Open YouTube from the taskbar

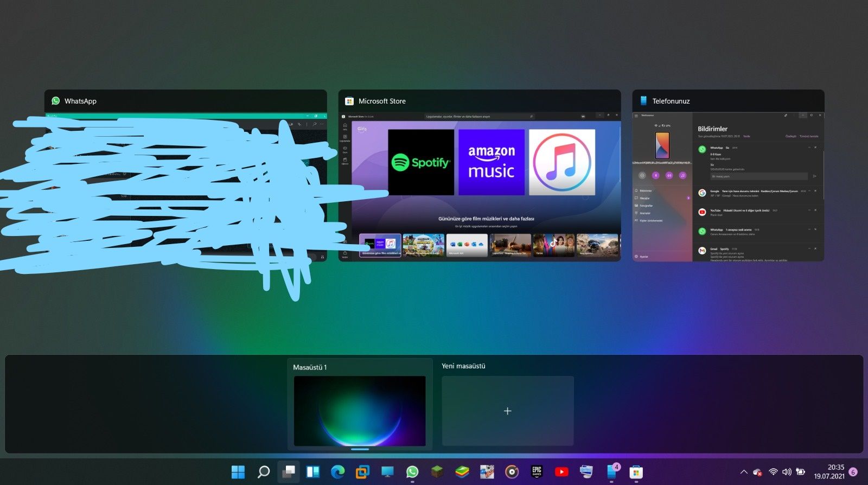tap(561, 472)
